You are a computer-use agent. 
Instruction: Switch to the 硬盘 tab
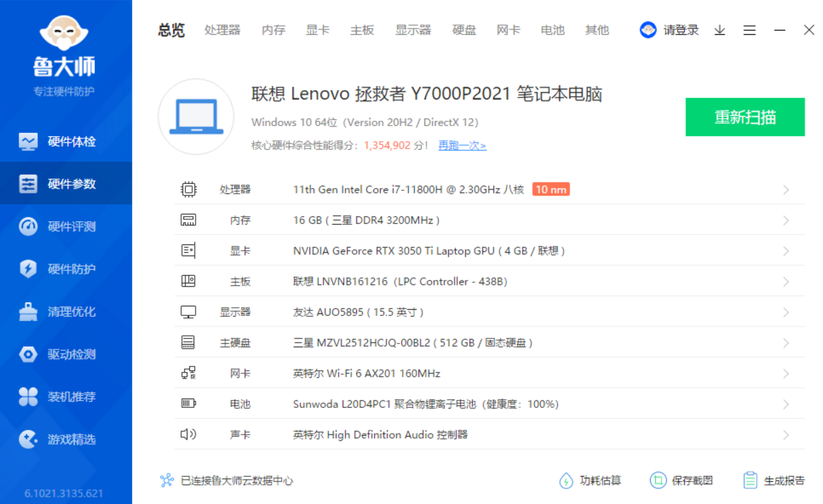click(x=464, y=30)
